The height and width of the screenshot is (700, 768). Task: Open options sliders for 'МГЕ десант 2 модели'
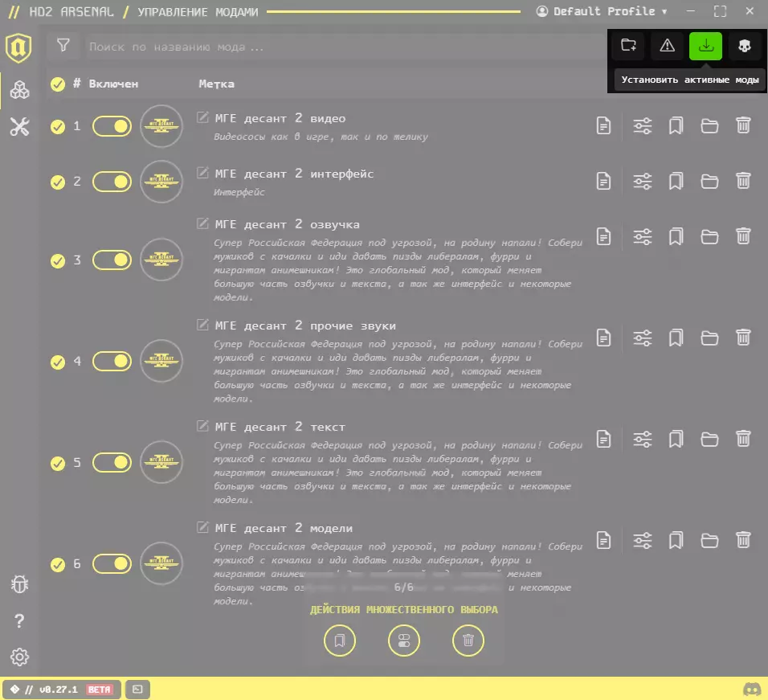coord(642,540)
